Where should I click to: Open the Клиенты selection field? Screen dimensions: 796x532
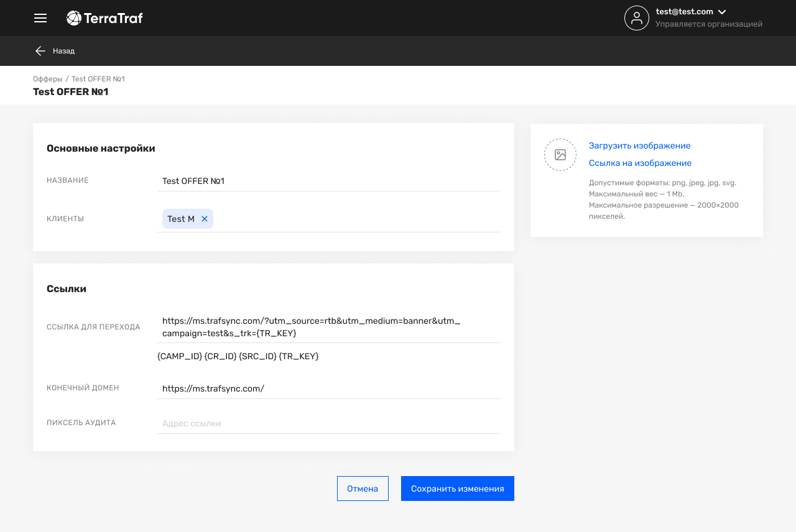[x=329, y=219]
